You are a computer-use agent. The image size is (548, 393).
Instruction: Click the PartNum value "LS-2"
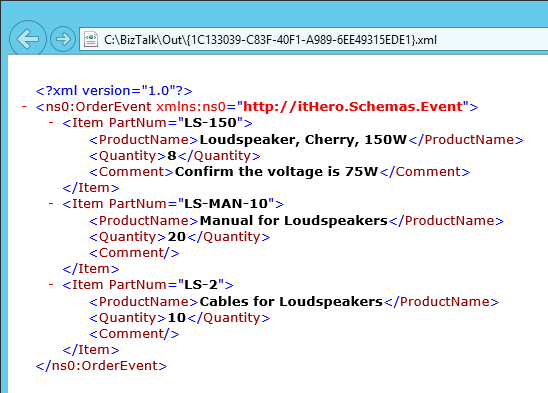[x=201, y=285]
